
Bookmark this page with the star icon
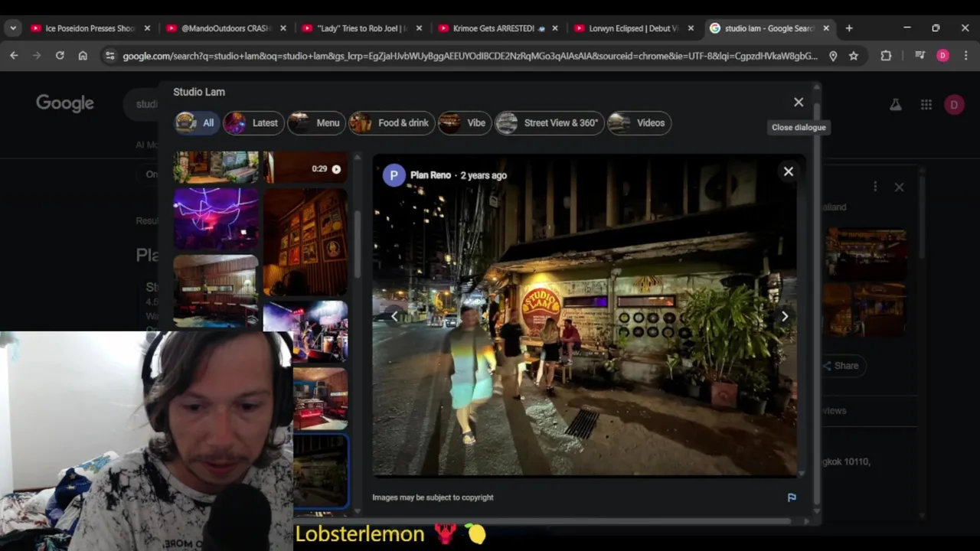click(x=854, y=56)
